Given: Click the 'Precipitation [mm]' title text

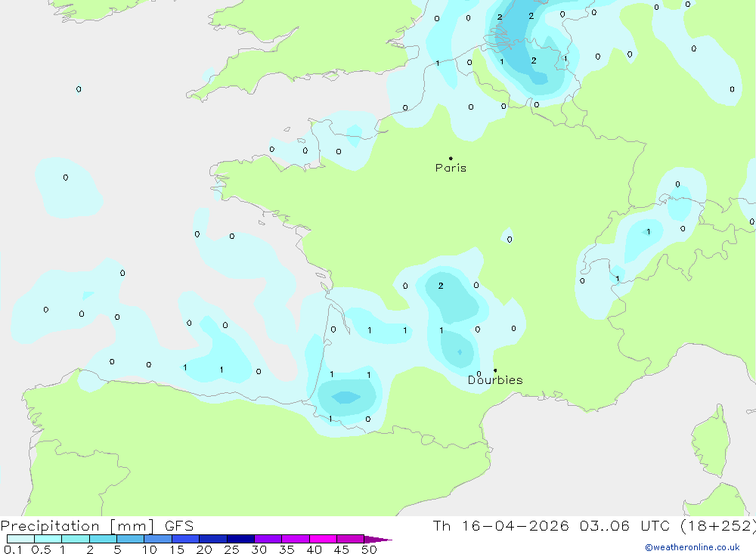Looking at the screenshot, I should [77, 526].
